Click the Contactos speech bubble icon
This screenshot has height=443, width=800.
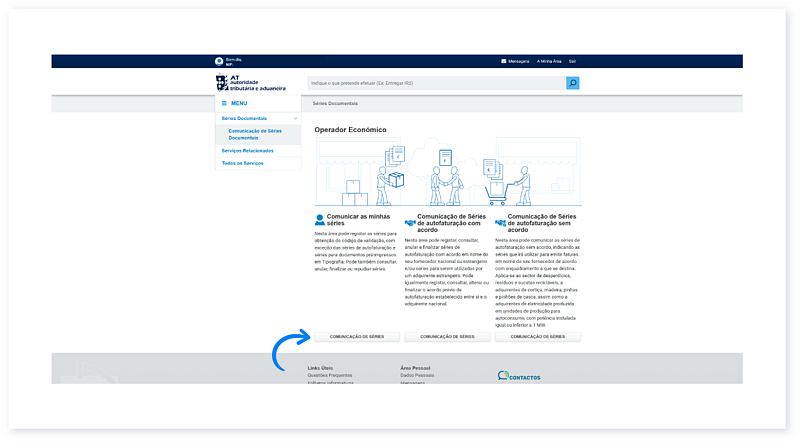click(x=503, y=376)
